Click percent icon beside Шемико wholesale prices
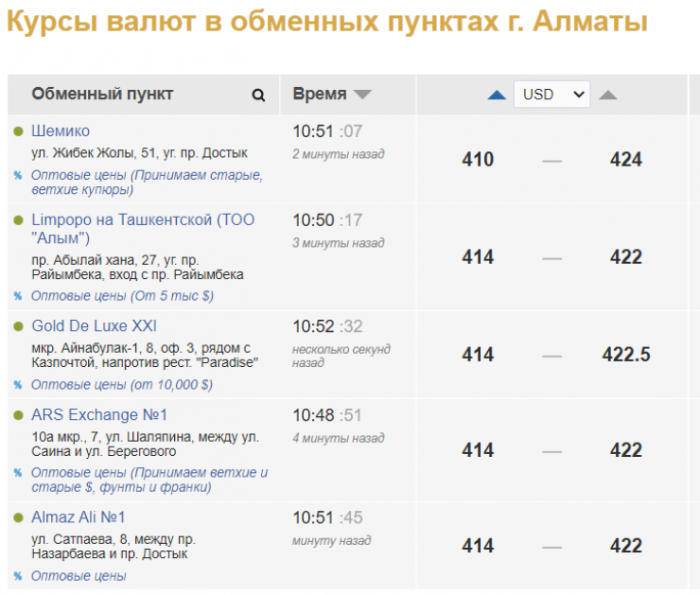 [17, 176]
